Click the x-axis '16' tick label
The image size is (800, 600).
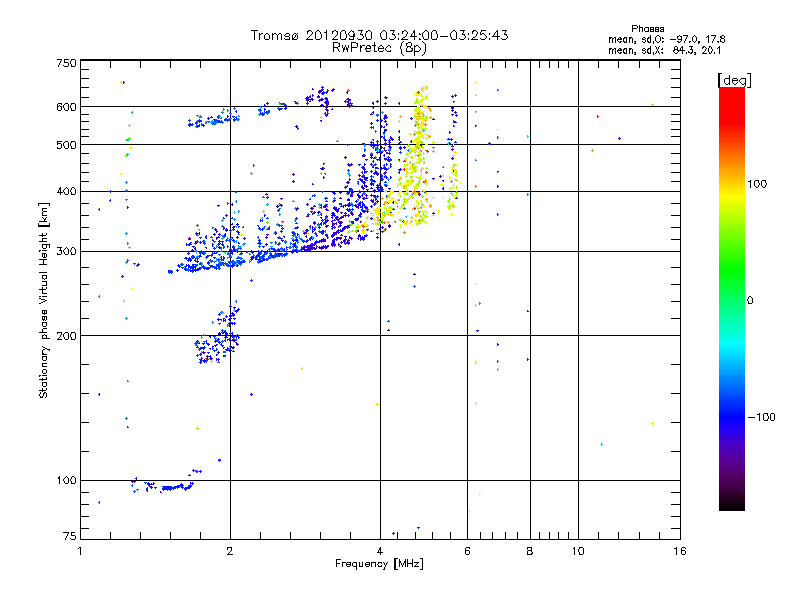point(680,551)
